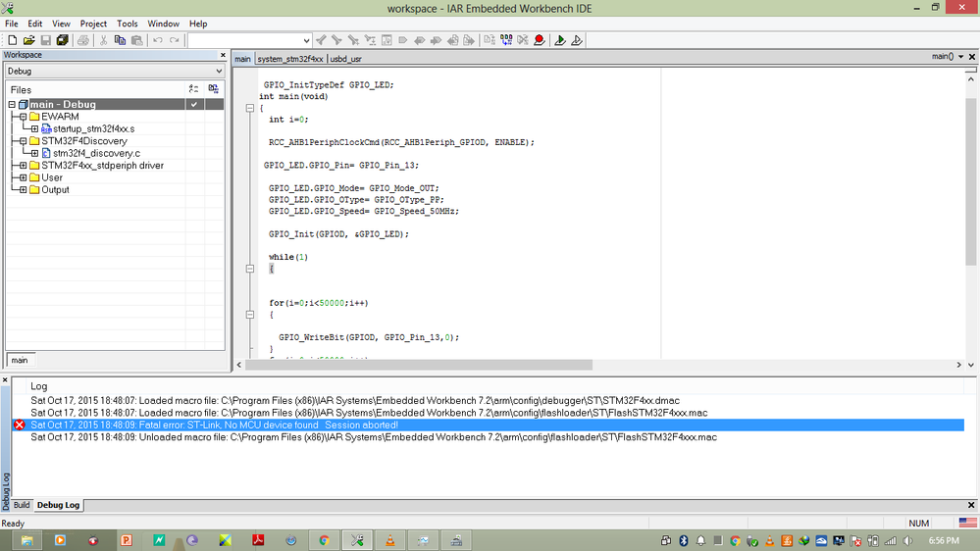Select the Fatal error ST-Link log line
The width and height of the screenshot is (980, 551).
pyautogui.click(x=488, y=425)
